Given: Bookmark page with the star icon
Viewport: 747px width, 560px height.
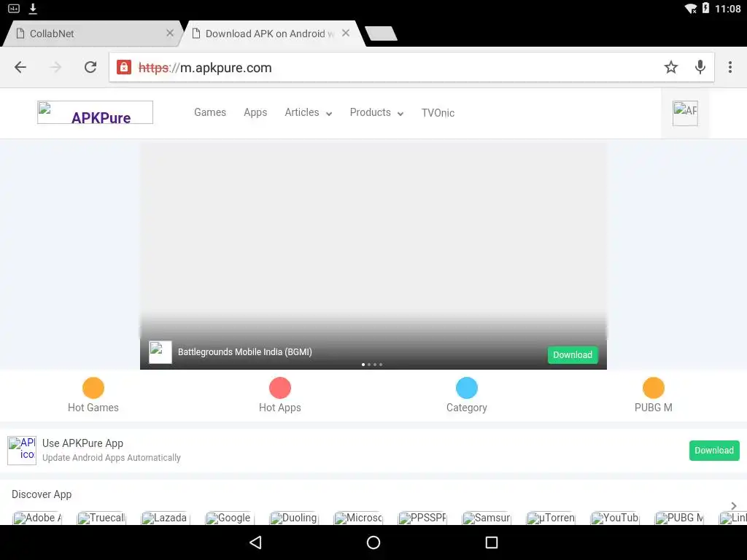Looking at the screenshot, I should tap(671, 67).
